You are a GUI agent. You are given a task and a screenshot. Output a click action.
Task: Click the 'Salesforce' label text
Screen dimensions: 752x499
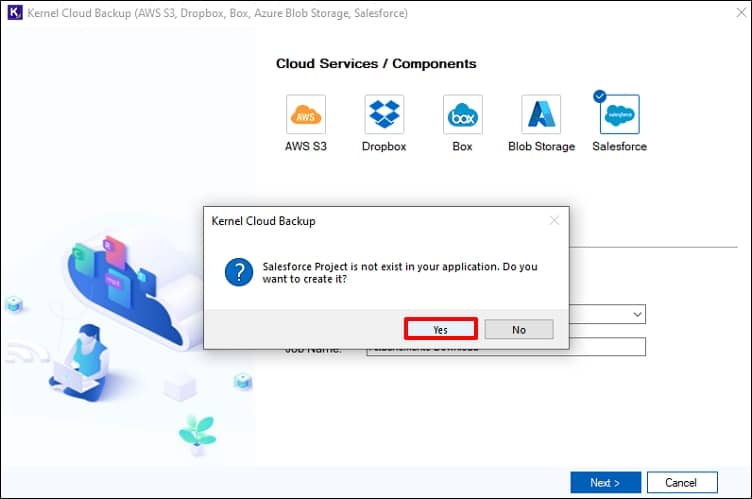pos(620,146)
